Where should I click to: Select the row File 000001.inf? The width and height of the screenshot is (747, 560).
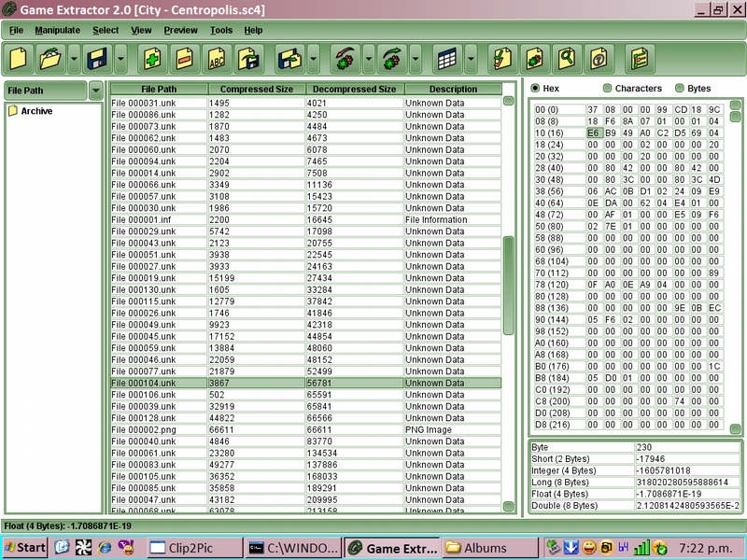(x=306, y=220)
